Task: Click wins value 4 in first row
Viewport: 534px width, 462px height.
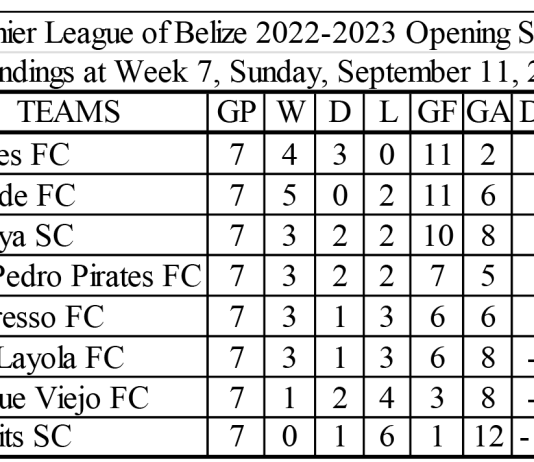Action: (x=290, y=154)
